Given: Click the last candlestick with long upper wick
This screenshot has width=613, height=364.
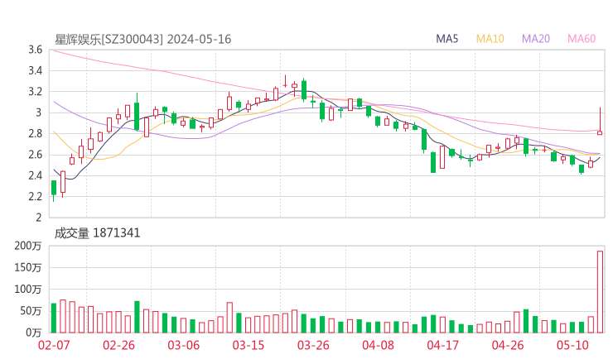Looking at the screenshot, I should [600, 122].
